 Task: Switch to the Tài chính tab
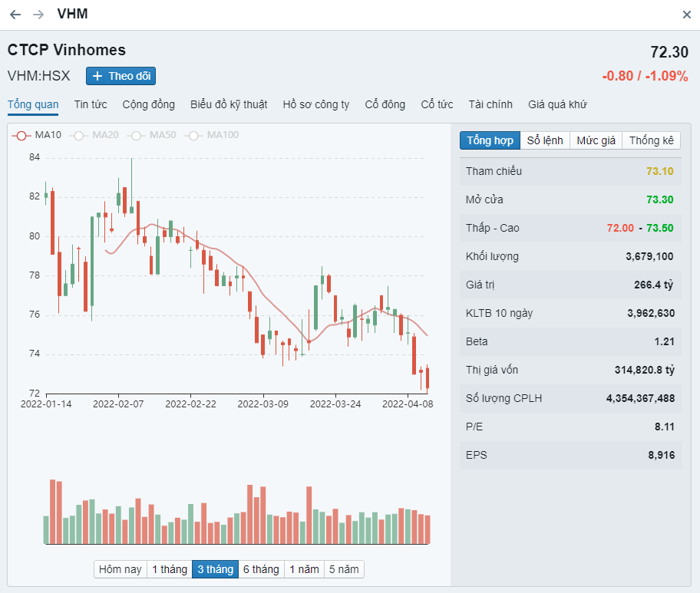click(x=490, y=104)
